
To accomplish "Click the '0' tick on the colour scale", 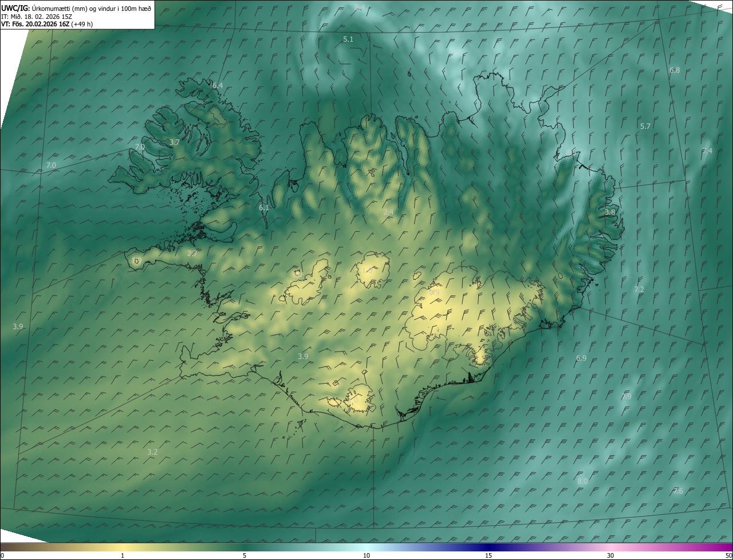I will click(x=2, y=555).
